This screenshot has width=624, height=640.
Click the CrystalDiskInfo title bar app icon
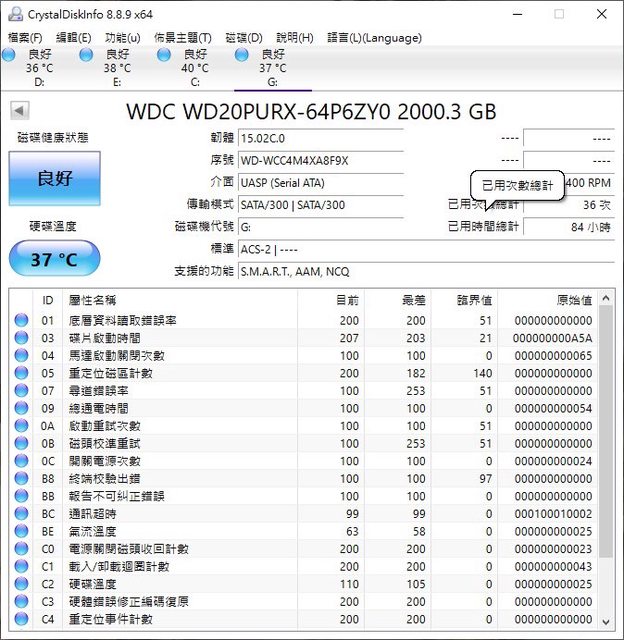click(13, 14)
